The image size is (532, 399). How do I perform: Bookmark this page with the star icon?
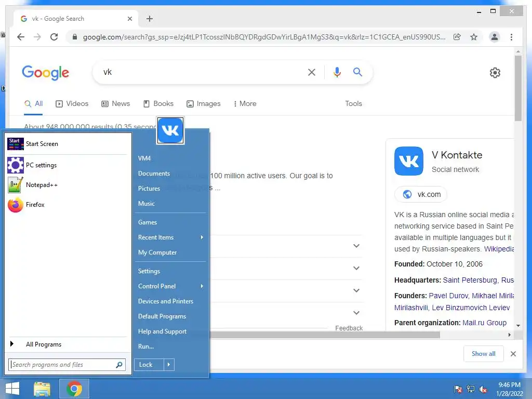(x=474, y=37)
